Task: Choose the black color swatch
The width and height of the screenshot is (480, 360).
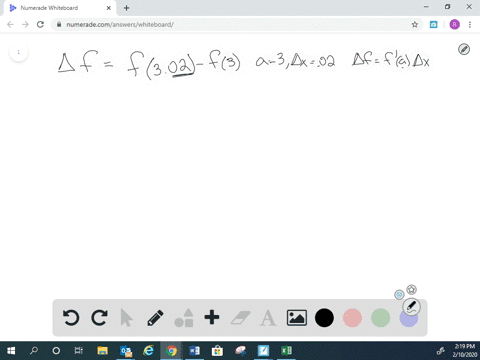Action: (x=324, y=318)
